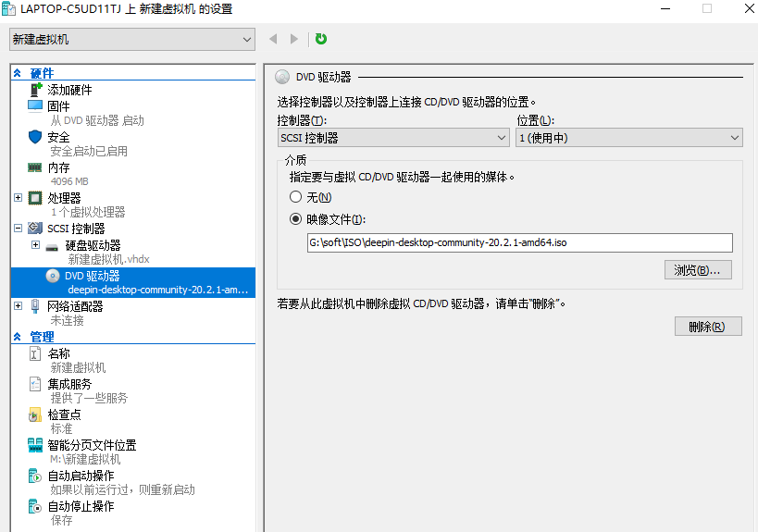Select the Checkpoints (检查点) icon
This screenshot has width=758, height=532.
pos(35,414)
